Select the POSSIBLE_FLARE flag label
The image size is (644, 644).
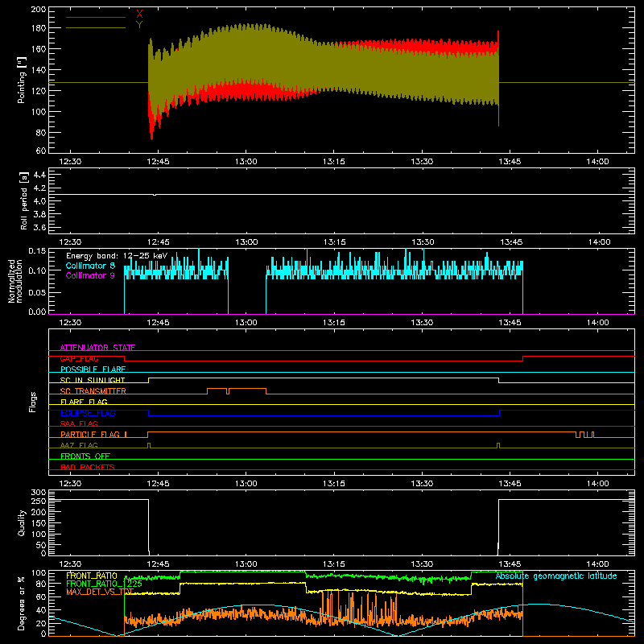[93, 369]
